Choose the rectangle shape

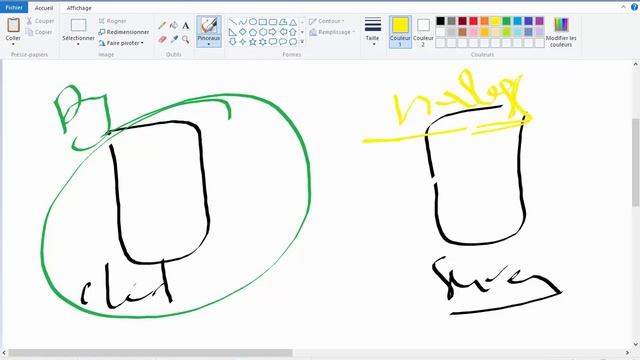point(263,22)
